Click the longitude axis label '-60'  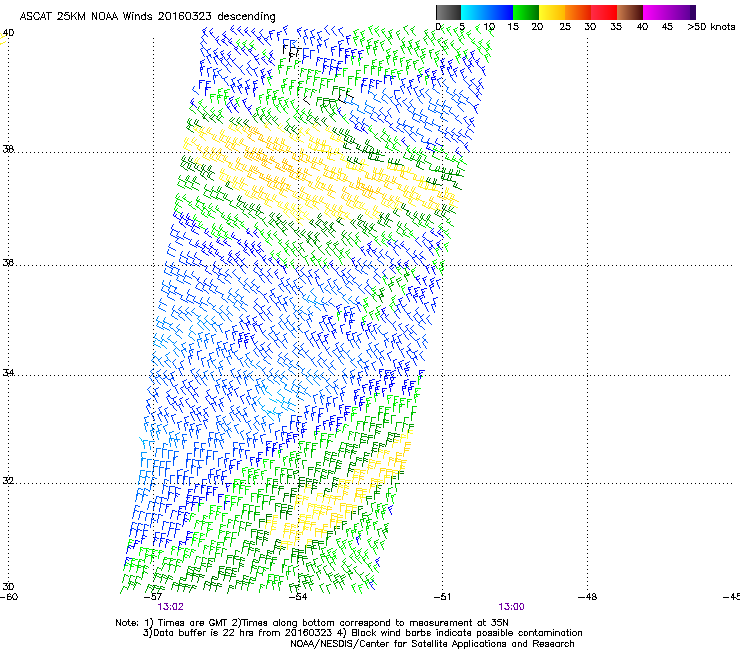tap(9, 597)
